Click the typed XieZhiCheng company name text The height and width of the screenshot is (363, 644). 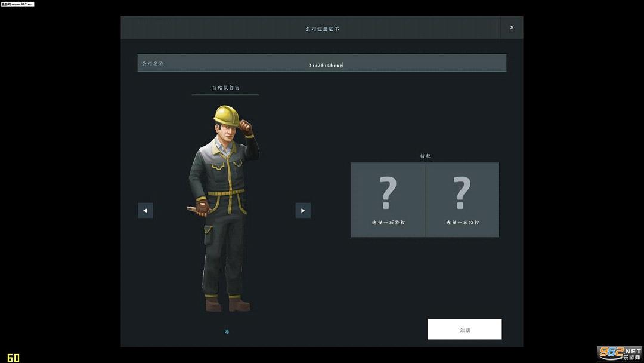coord(326,65)
